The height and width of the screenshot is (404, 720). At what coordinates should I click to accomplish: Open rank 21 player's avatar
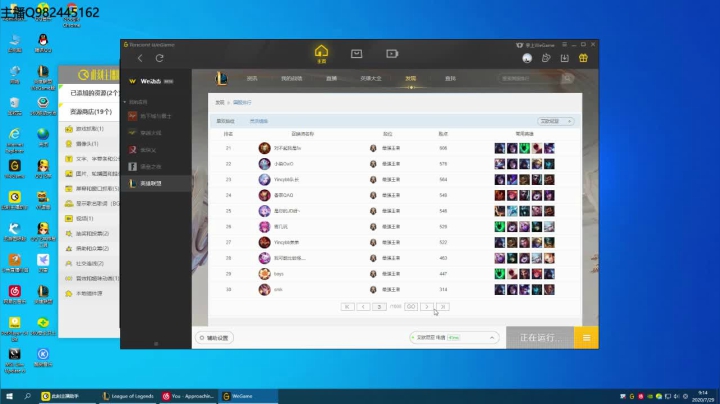click(x=264, y=148)
